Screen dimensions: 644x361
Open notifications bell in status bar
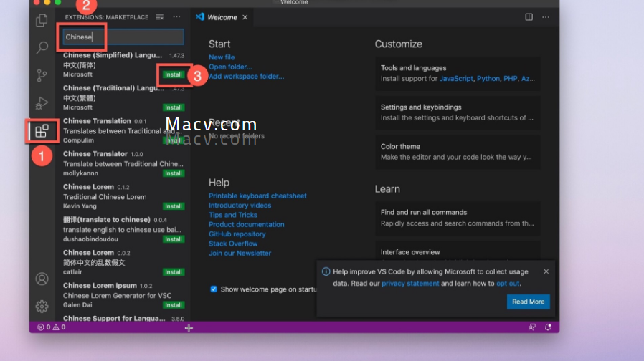tap(548, 327)
